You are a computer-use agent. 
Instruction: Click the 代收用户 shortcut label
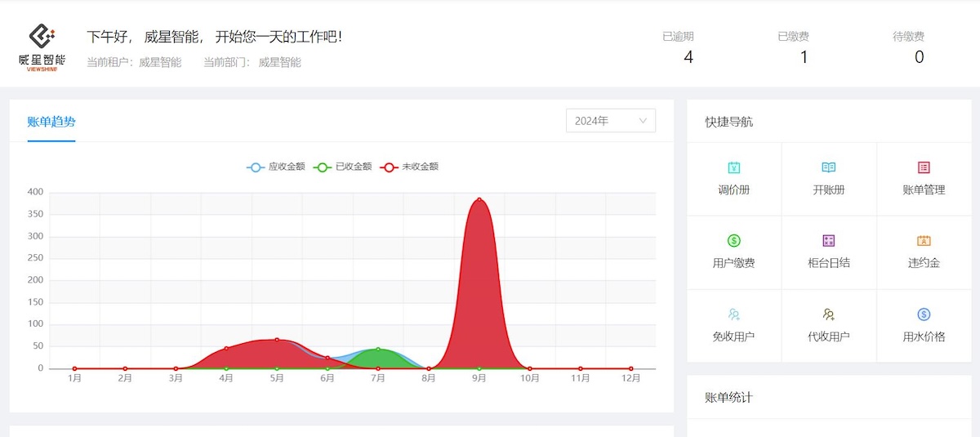(x=829, y=337)
